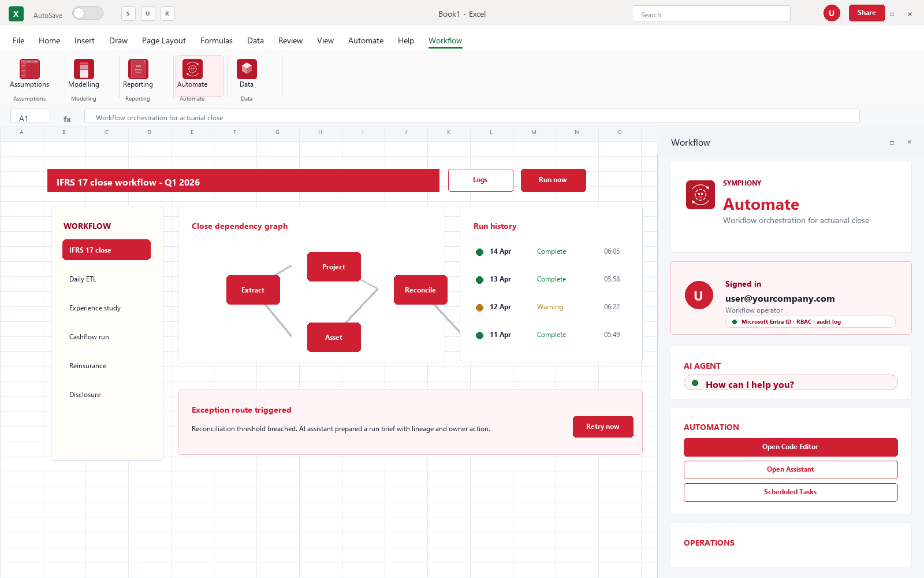Switch to the Automate tab
This screenshot has width=924, height=578.
[x=366, y=40]
